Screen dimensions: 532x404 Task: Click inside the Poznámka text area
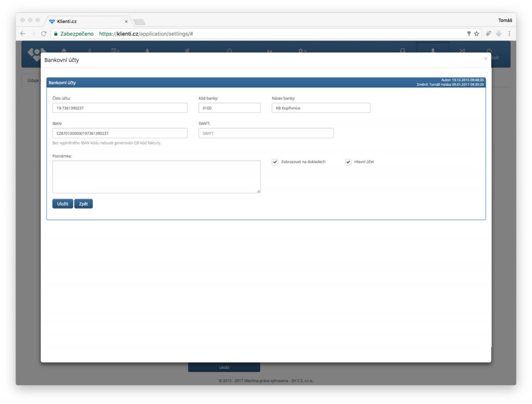(x=156, y=177)
